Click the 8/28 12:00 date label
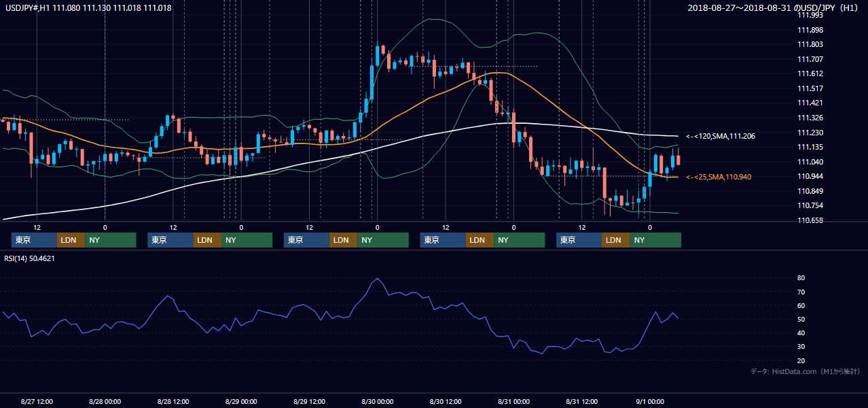 point(173,402)
